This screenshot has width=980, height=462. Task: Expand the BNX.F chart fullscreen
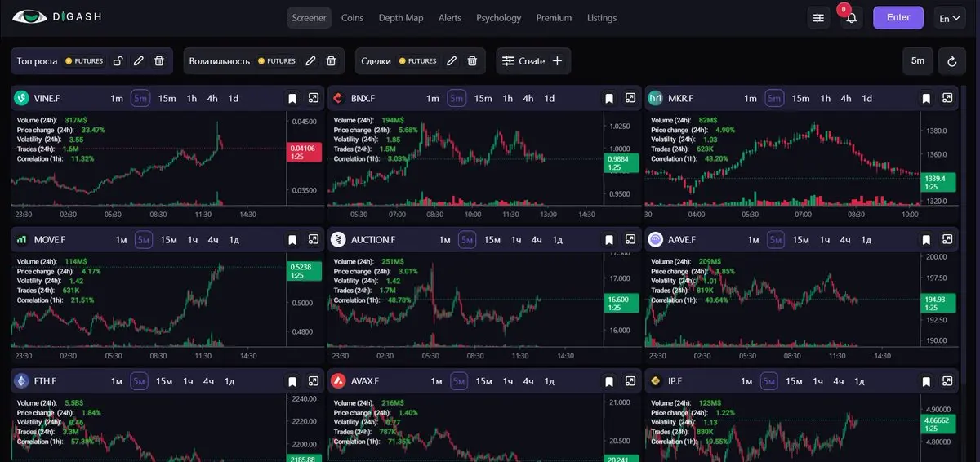[x=630, y=99]
